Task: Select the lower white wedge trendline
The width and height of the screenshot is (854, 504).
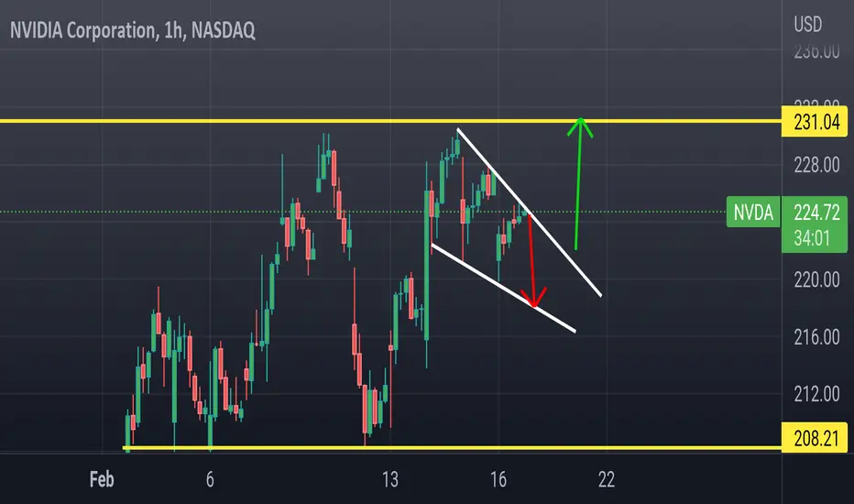Action: (x=503, y=288)
